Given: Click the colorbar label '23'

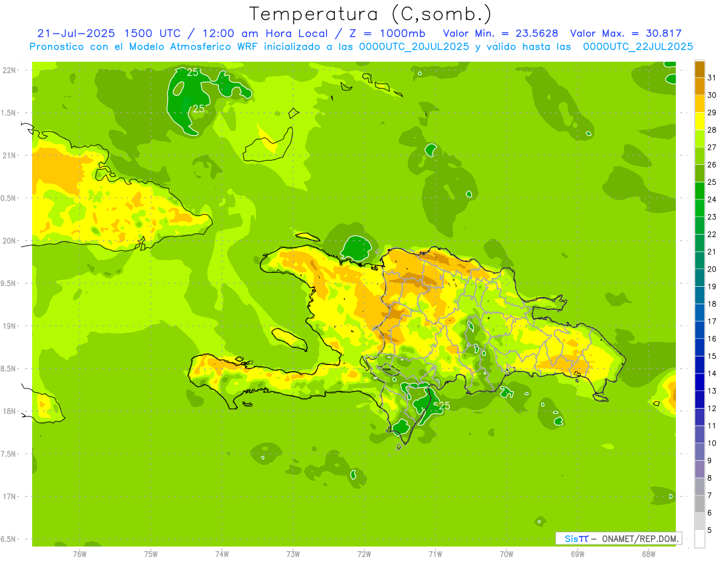Looking at the screenshot, I should (x=712, y=217).
